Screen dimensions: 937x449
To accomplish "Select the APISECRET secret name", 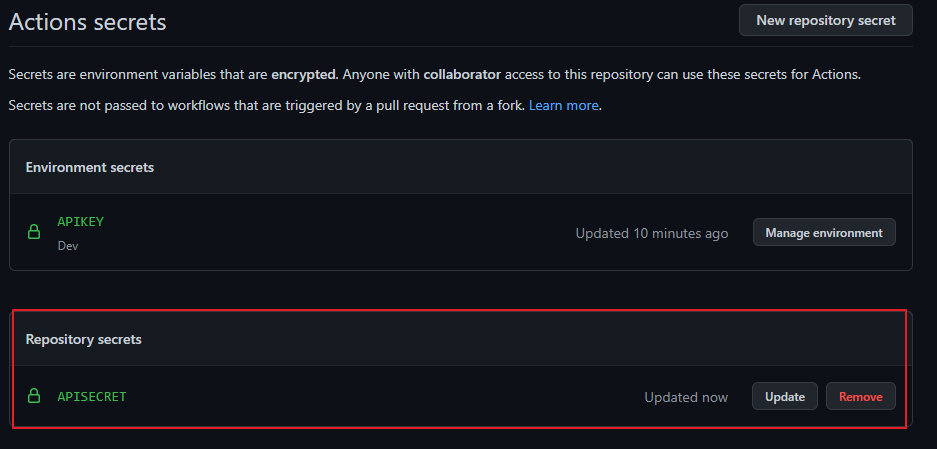I will [x=92, y=397].
